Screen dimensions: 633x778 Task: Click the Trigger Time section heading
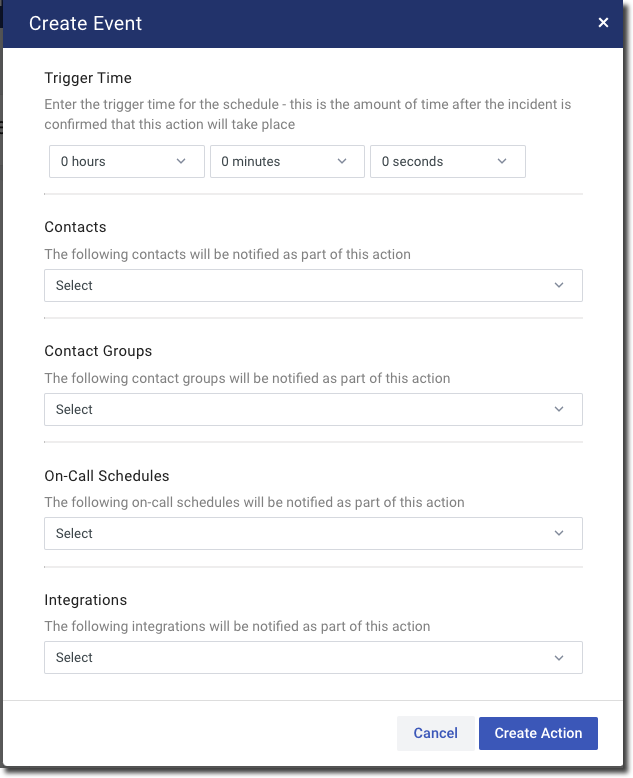(88, 78)
